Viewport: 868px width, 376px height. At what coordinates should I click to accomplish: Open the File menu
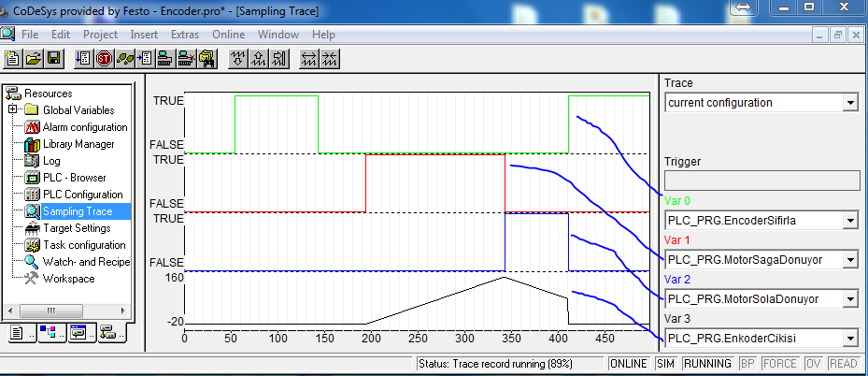[x=30, y=35]
